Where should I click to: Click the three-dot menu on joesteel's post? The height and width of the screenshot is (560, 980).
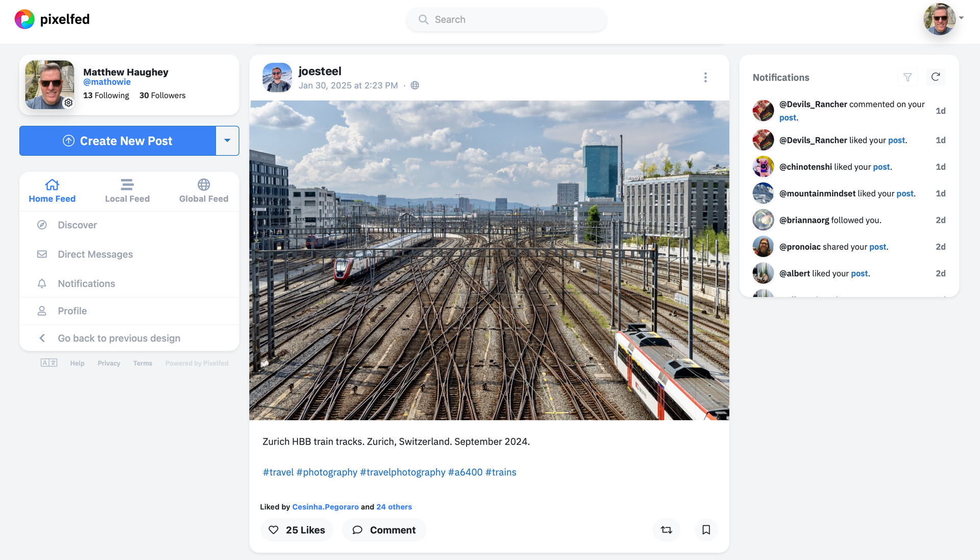click(705, 78)
